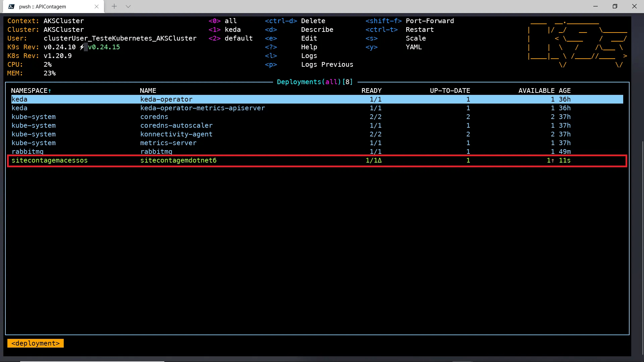Viewport: 644px width, 362px height.
Task: Select the sitecontagemdotnet6 deployment row
Action: click(178, 161)
